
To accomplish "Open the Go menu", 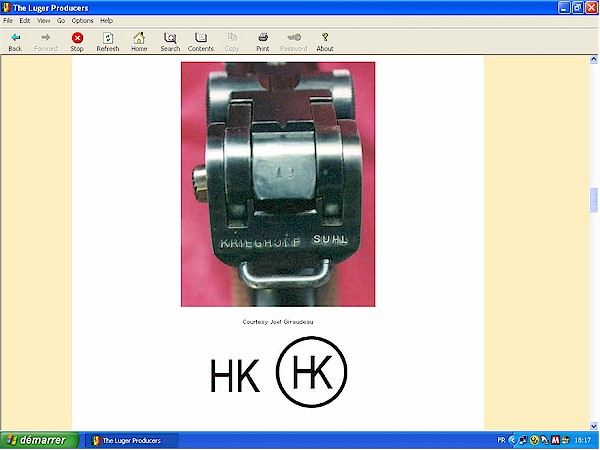I will click(61, 21).
